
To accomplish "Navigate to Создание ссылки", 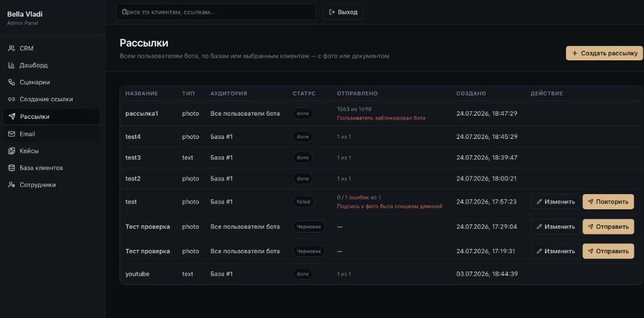I will click(51, 99).
